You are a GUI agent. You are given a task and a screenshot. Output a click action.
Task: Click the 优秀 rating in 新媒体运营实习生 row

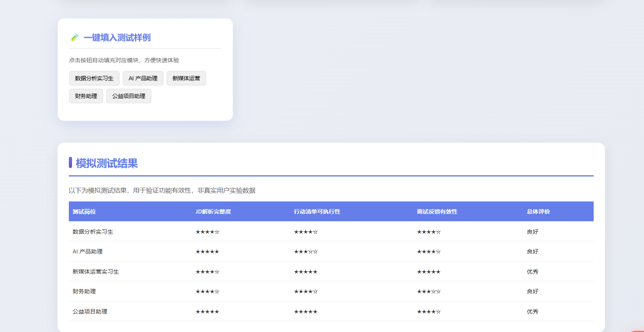click(x=533, y=272)
